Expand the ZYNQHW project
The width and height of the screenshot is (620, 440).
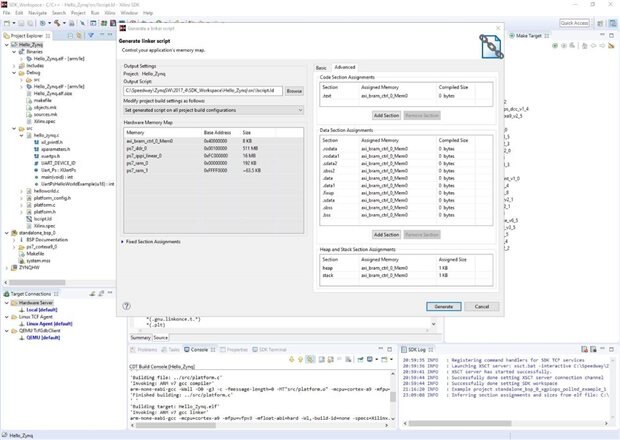tap(7, 268)
